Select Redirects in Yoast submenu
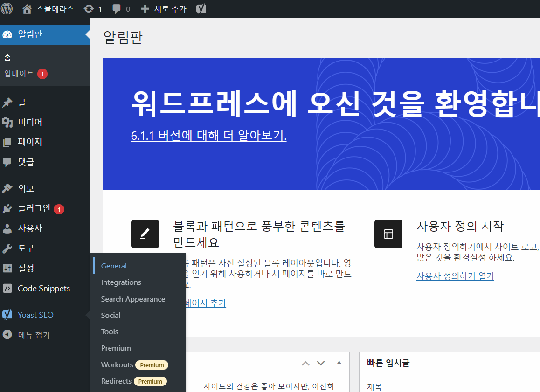The height and width of the screenshot is (392, 540). tap(117, 381)
